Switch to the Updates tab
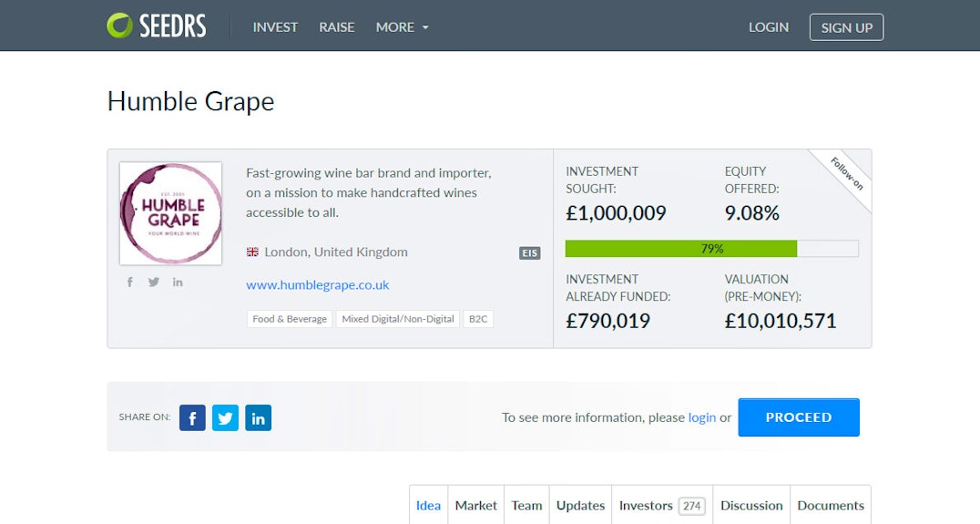Image resolution: width=980 pixels, height=524 pixels. pyautogui.click(x=581, y=505)
